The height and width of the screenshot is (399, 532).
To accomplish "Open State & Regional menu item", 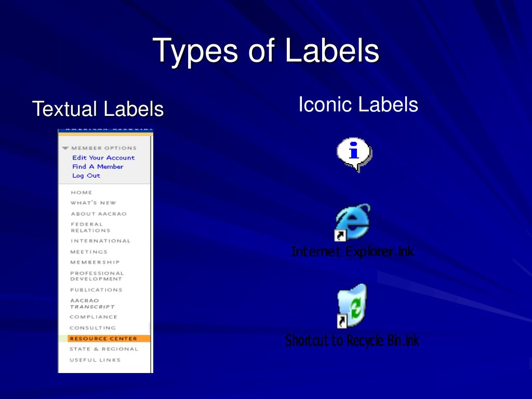I will [x=104, y=349].
